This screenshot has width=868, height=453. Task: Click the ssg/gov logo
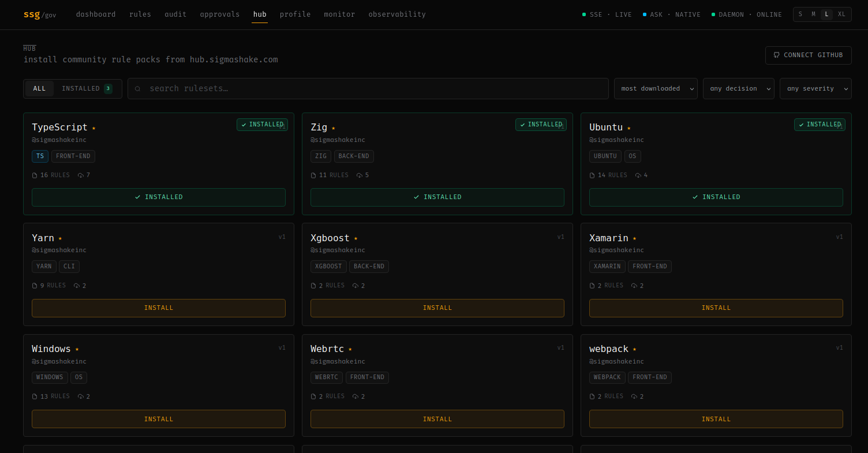pos(40,14)
